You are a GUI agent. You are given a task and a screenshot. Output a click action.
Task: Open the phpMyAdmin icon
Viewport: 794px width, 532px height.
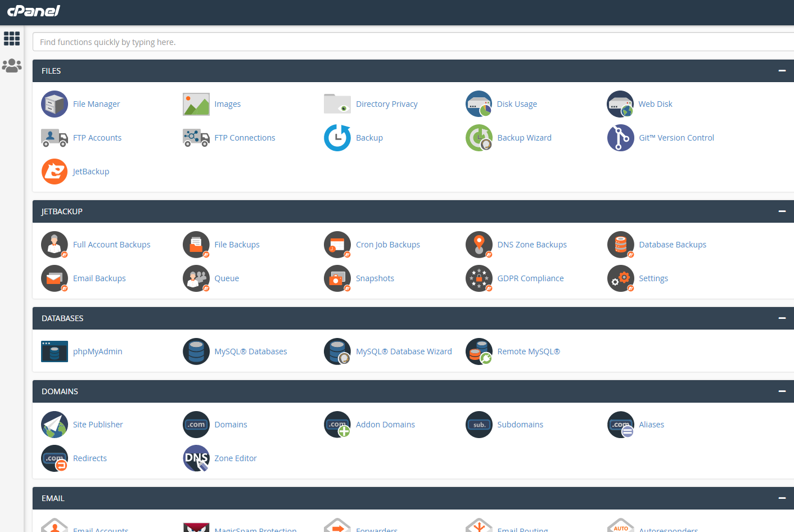[55, 351]
